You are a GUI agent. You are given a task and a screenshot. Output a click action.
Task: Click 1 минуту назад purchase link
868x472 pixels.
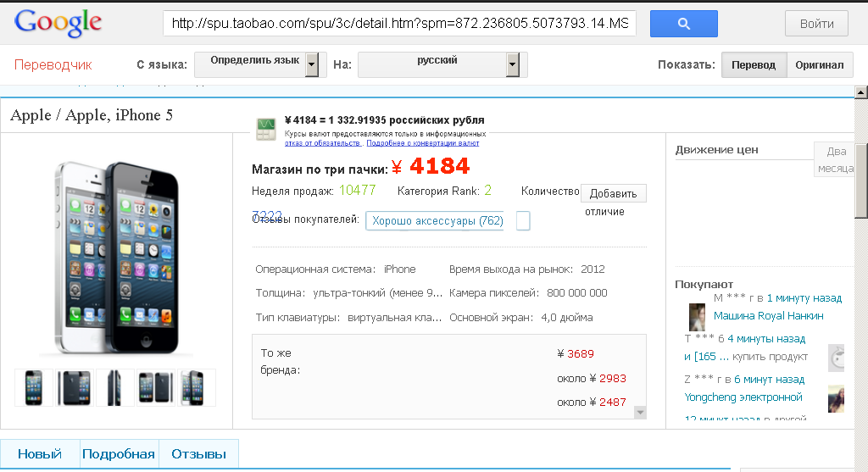(804, 298)
